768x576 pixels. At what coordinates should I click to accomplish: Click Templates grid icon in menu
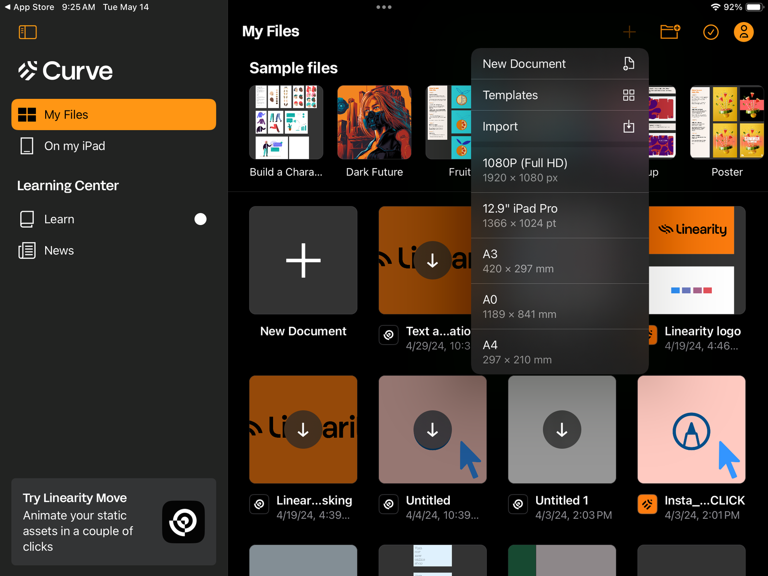pos(628,95)
